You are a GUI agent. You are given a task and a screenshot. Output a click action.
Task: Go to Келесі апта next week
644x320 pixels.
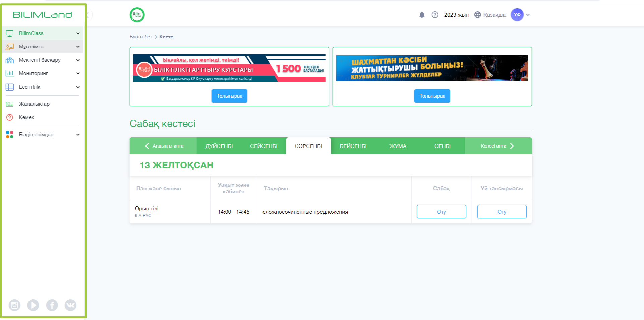[x=498, y=146]
